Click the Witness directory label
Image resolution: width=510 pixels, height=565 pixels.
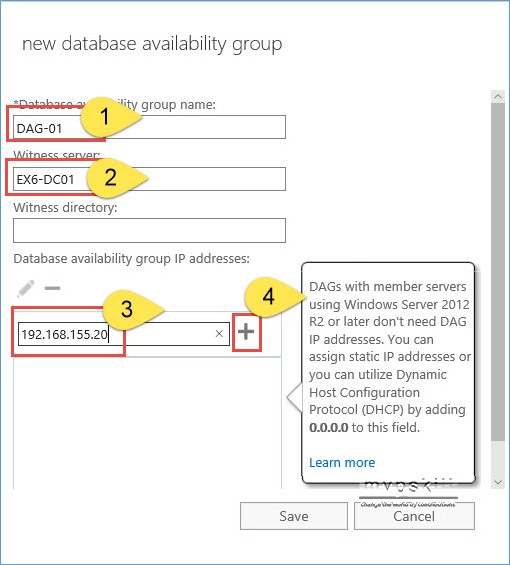[x=65, y=208]
